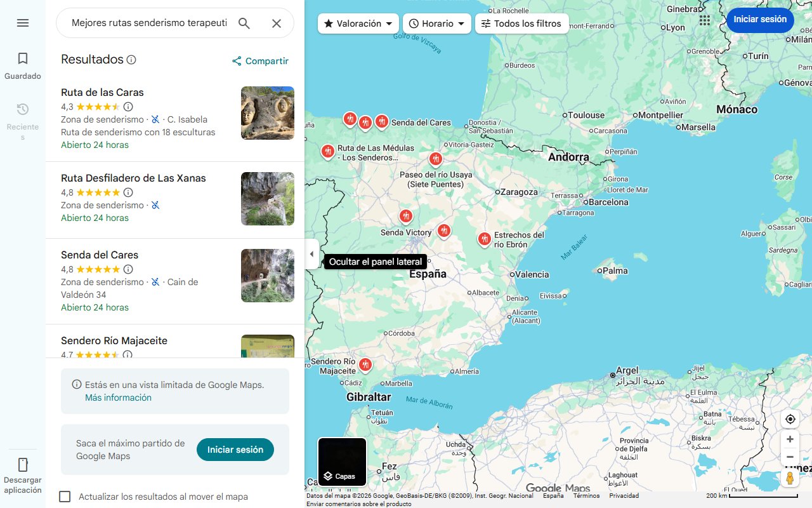Clear the search query with the X icon
812x508 pixels.
[277, 23]
